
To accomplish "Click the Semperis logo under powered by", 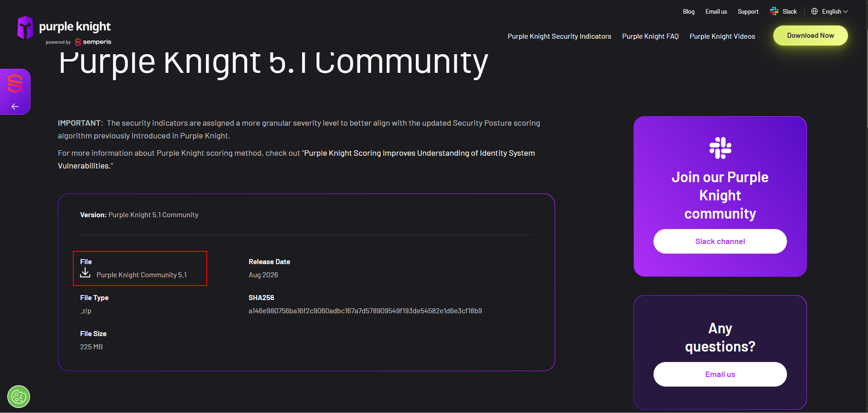I will click(93, 42).
